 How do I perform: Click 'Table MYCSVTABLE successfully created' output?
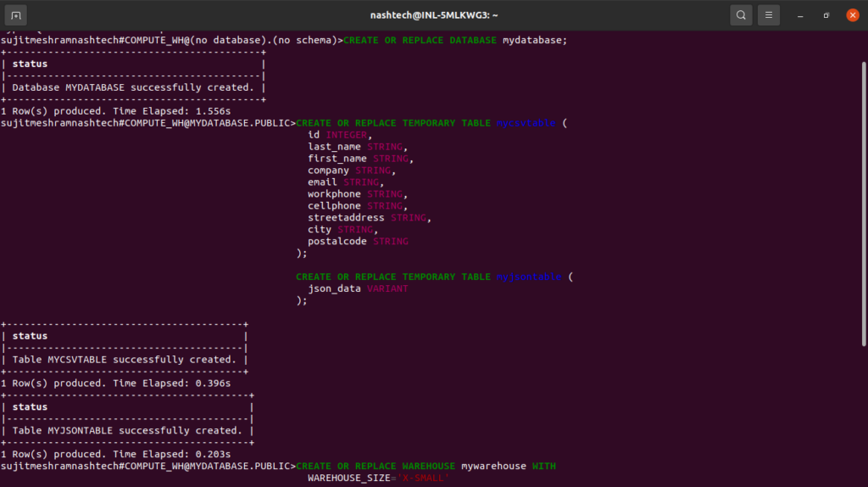click(x=123, y=360)
